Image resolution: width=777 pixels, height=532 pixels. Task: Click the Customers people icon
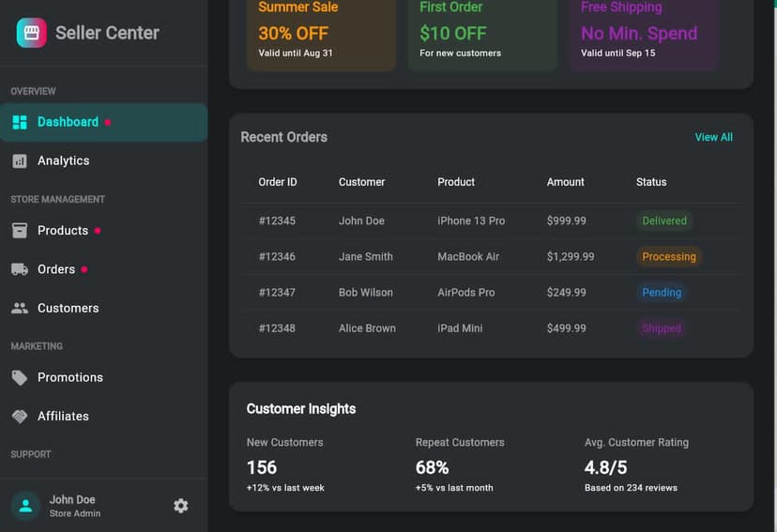coord(20,309)
